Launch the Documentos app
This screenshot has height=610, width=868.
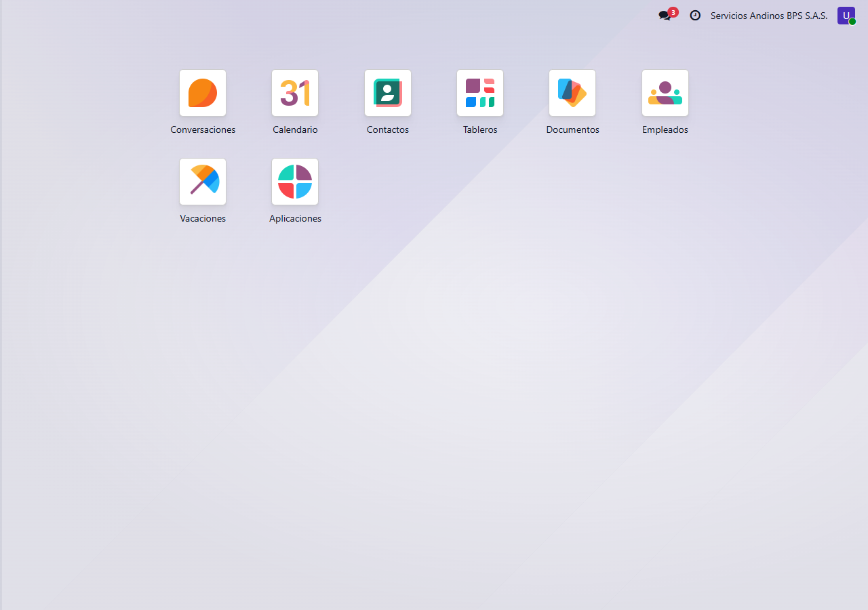572,93
